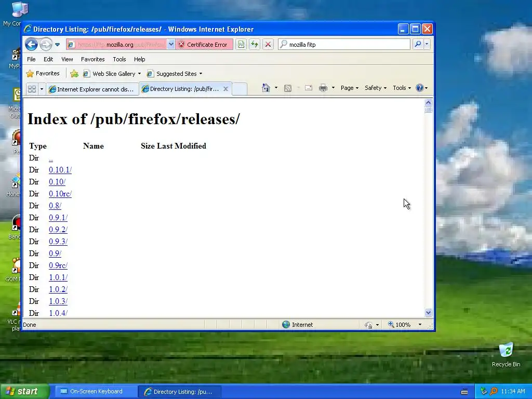
Task: Click the scrollbar down arrow
Action: click(428, 312)
